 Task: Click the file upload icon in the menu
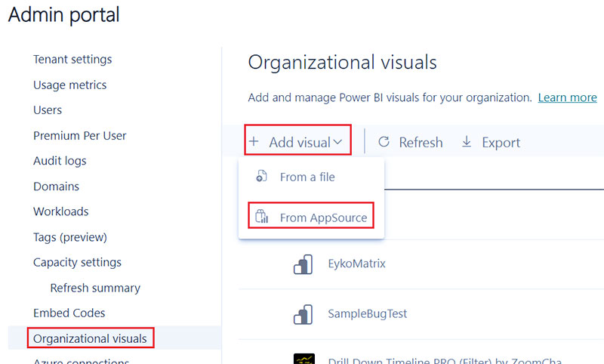(x=261, y=176)
